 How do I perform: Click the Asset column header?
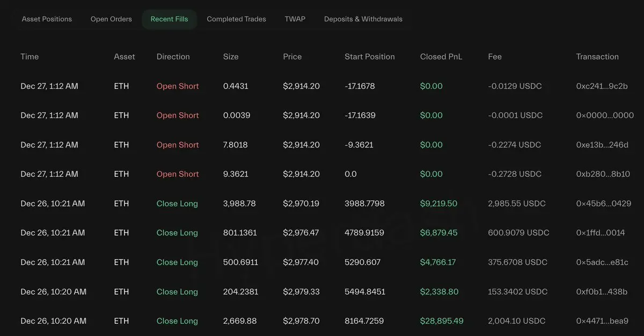[x=125, y=57]
